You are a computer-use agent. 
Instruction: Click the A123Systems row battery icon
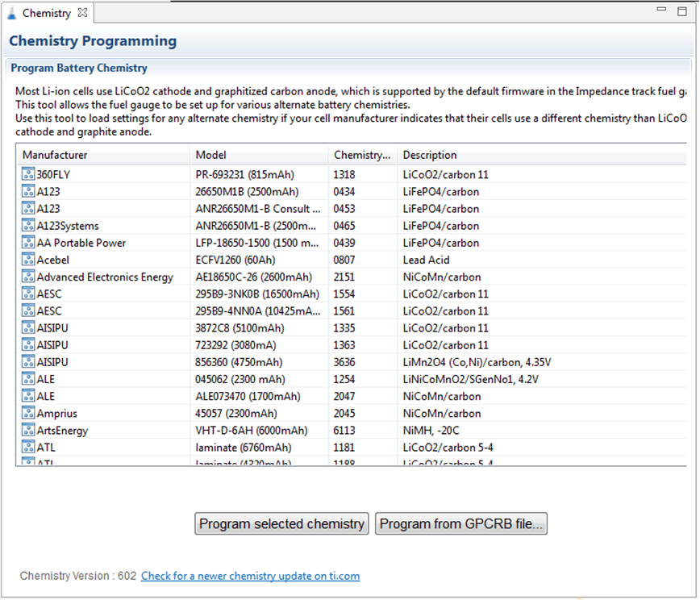(x=28, y=226)
